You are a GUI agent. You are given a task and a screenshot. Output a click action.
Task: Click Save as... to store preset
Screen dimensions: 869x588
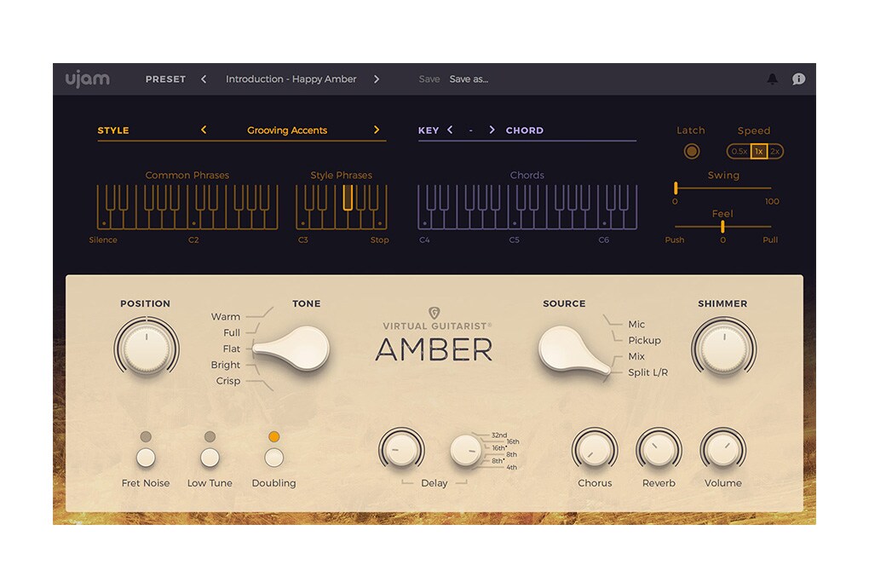coord(469,79)
